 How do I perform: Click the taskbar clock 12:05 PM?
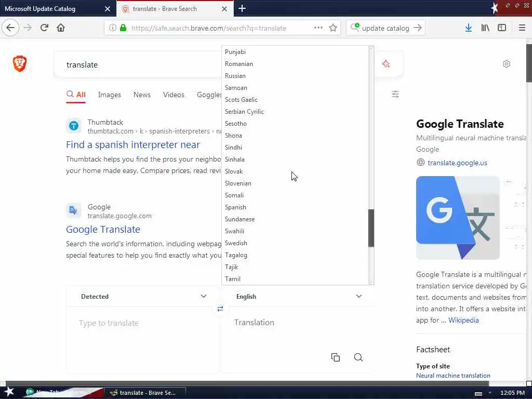[x=512, y=393]
